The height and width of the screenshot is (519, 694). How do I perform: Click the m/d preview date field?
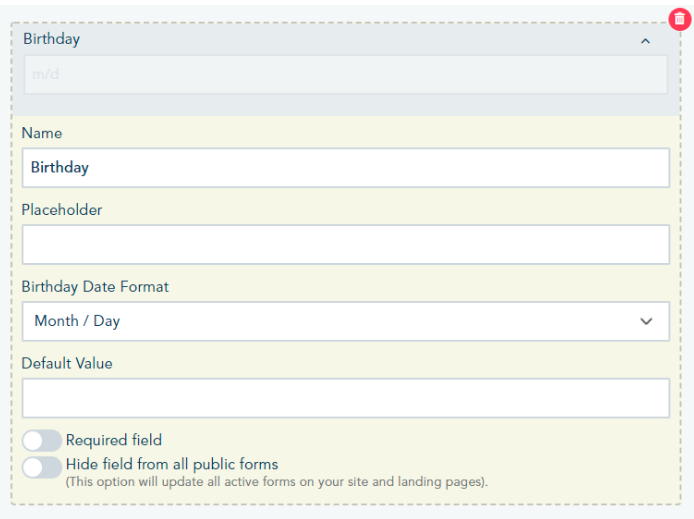[x=345, y=75]
